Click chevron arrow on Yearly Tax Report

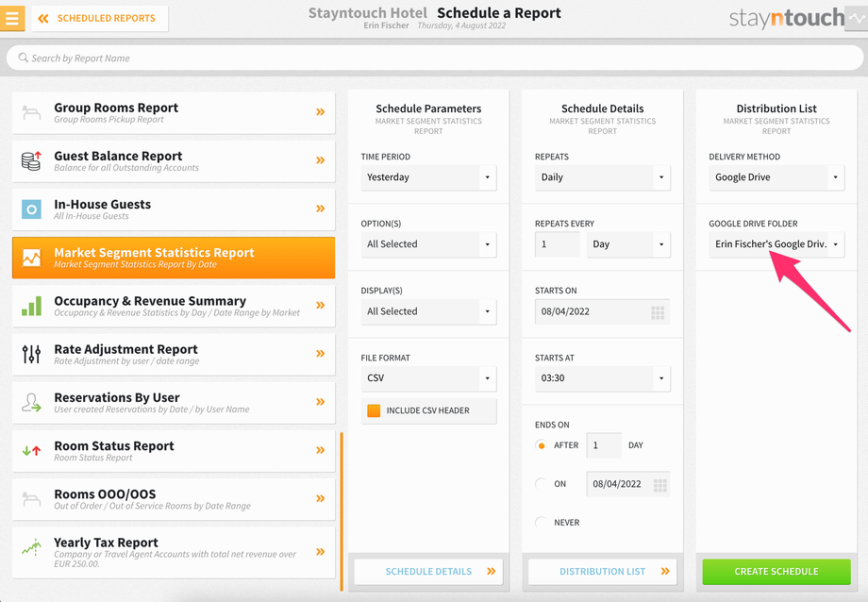(x=320, y=552)
